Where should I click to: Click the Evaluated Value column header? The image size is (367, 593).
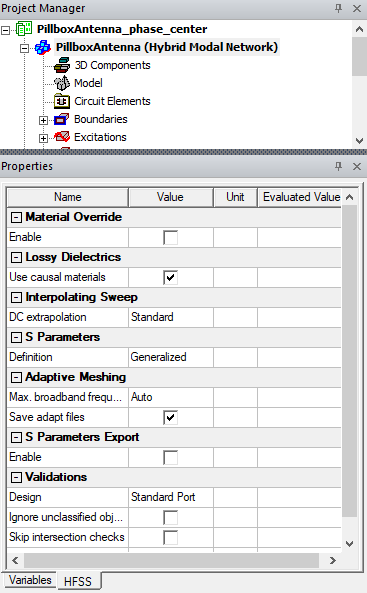click(x=300, y=197)
